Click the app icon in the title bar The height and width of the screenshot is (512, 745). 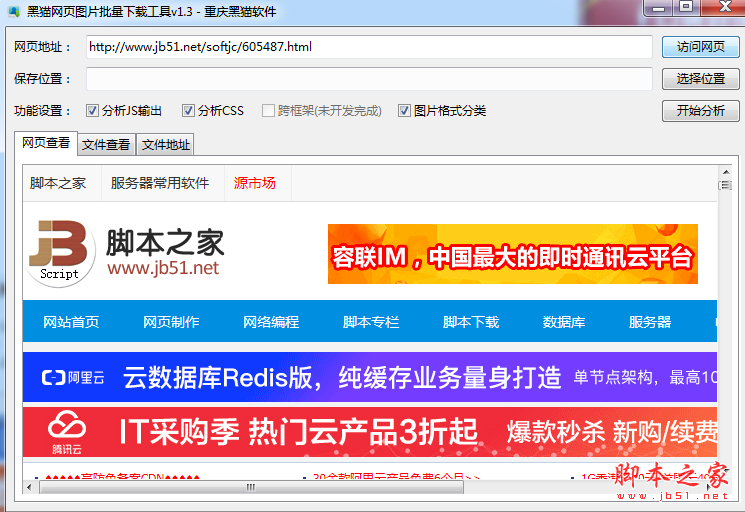[14, 11]
